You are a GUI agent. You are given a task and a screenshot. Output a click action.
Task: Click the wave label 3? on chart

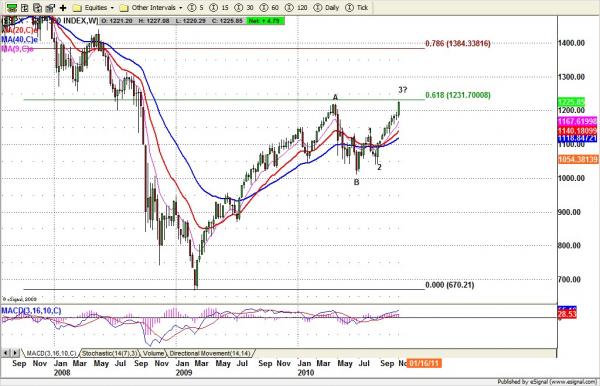click(x=403, y=90)
